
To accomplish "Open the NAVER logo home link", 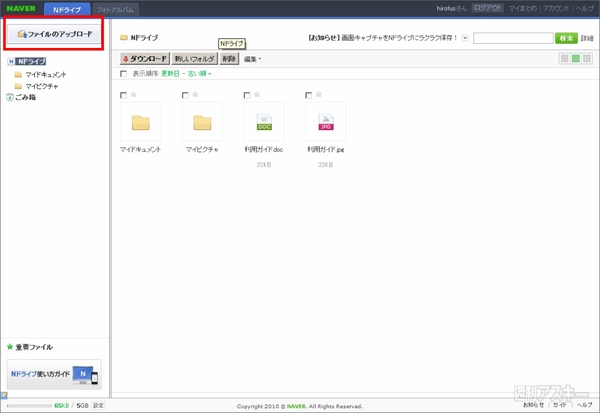I will pos(21,8).
